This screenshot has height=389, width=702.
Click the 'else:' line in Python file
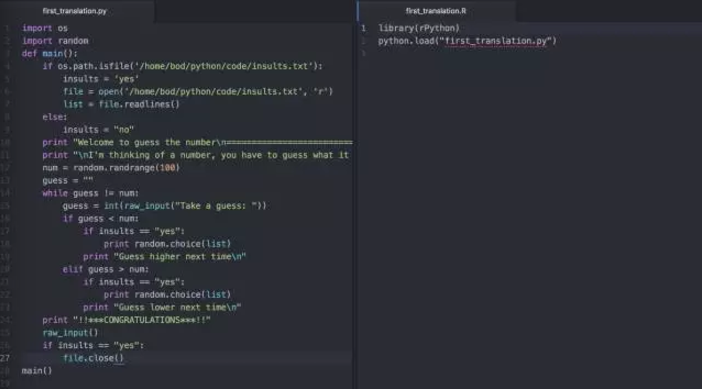[55, 117]
